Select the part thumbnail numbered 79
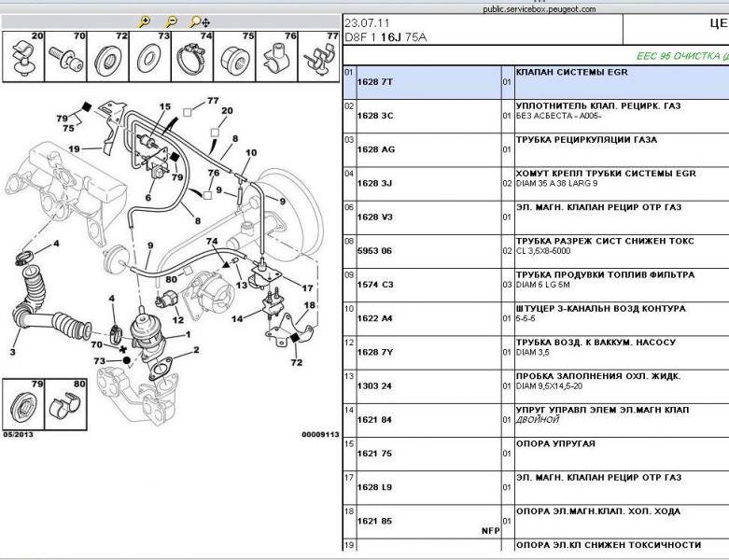This screenshot has height=560, width=729. [23, 405]
